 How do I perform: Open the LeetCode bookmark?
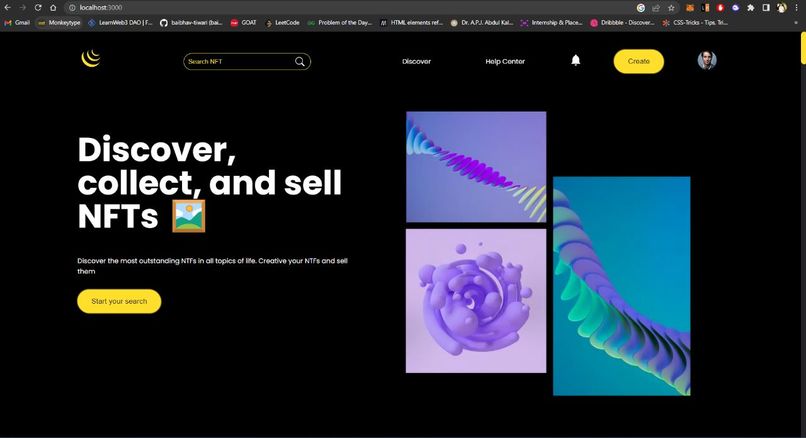point(282,23)
